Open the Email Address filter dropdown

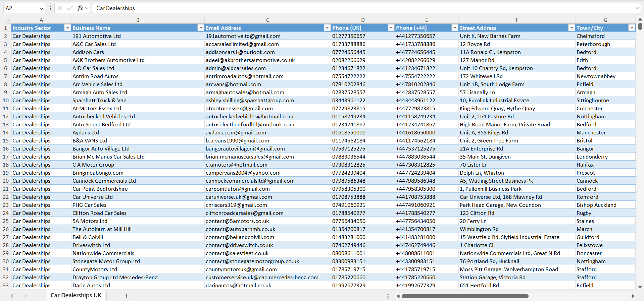(327, 28)
